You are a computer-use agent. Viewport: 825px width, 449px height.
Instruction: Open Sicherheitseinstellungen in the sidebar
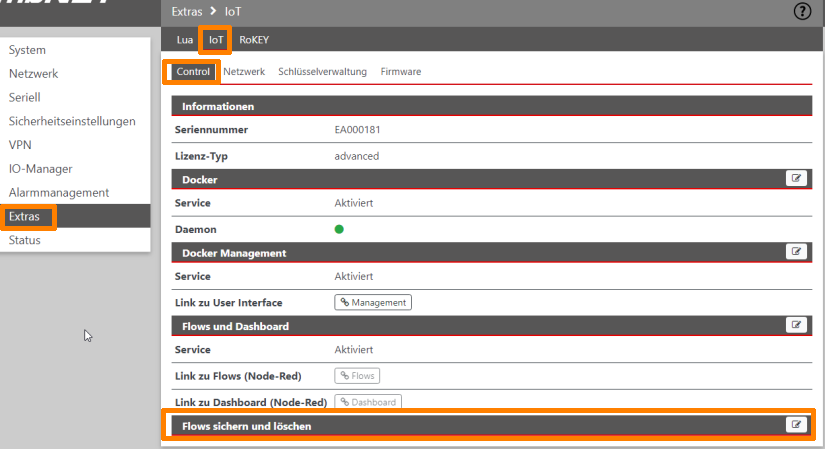click(72, 121)
